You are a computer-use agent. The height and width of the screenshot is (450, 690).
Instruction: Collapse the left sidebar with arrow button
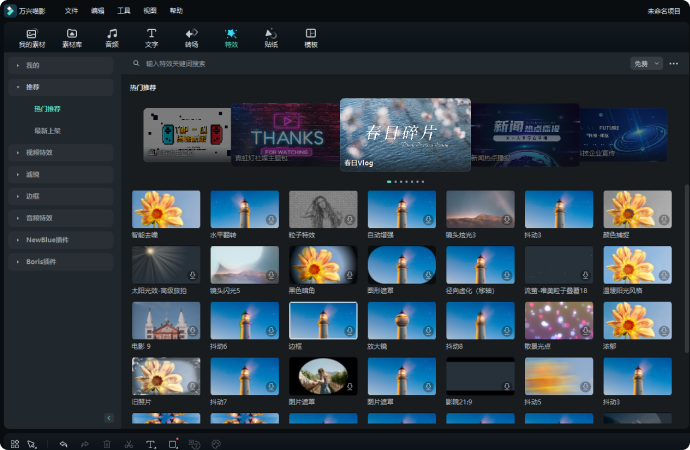pyautogui.click(x=109, y=417)
